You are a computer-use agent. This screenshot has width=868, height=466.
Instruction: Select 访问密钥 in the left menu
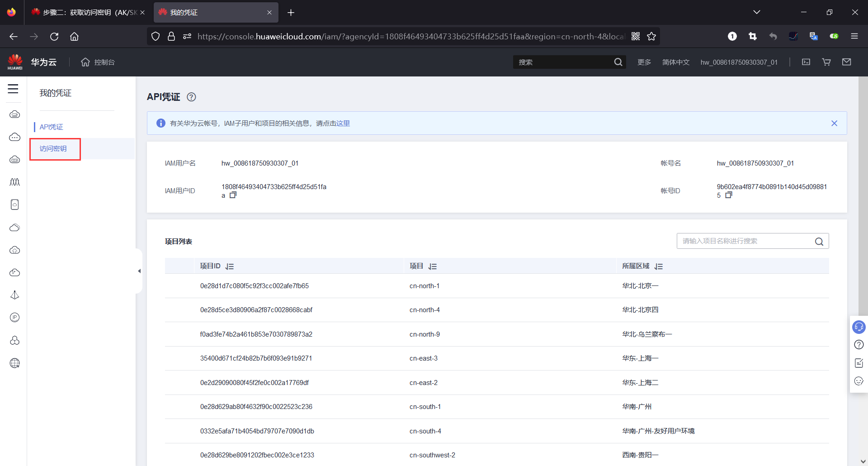[x=53, y=149]
